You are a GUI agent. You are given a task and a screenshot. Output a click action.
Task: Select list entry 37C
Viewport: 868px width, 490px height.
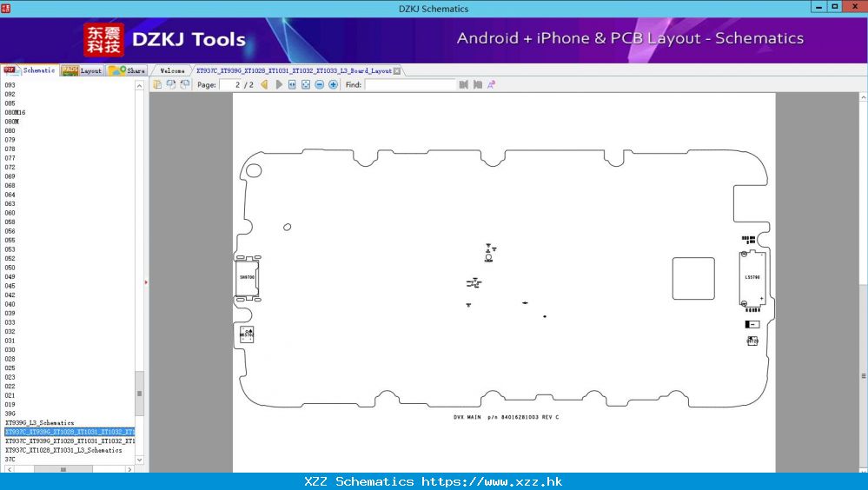(10, 460)
